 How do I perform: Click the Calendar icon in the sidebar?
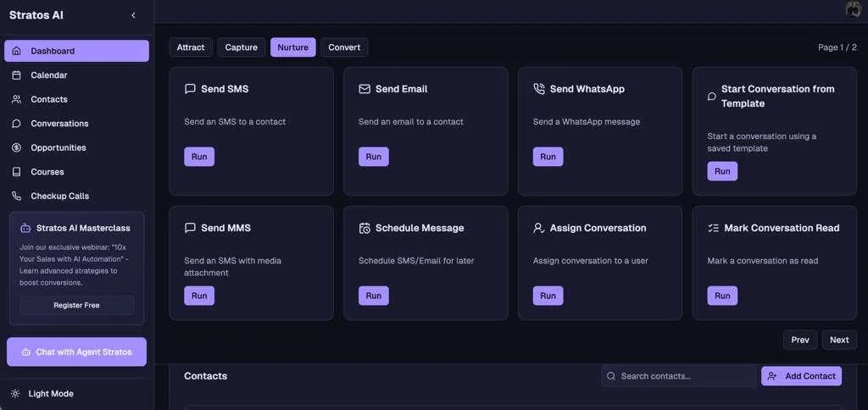17,75
